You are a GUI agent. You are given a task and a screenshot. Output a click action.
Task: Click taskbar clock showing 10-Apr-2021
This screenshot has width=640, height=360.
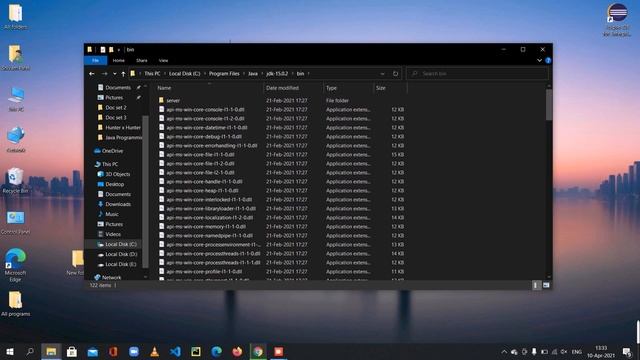pos(600,352)
